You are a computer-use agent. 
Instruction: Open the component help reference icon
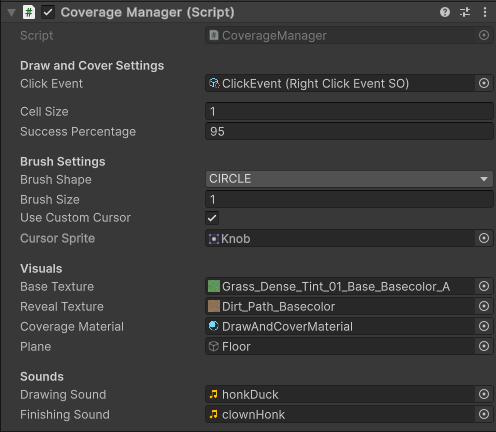pos(445,12)
